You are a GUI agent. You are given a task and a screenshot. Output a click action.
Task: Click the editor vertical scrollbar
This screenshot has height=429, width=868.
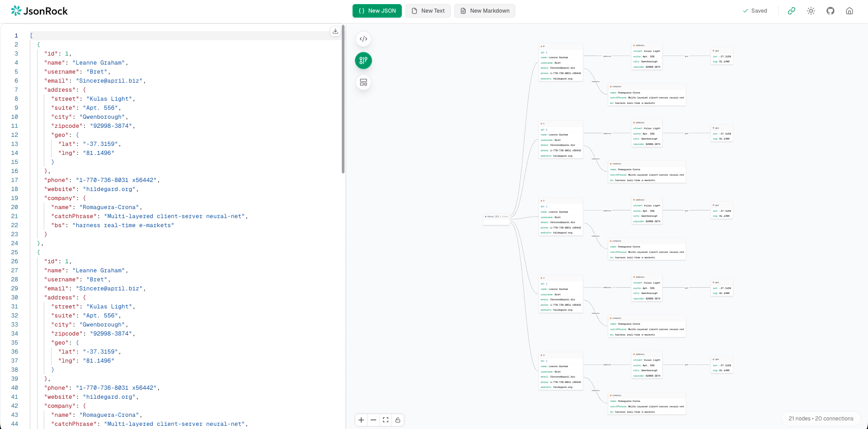pyautogui.click(x=343, y=99)
